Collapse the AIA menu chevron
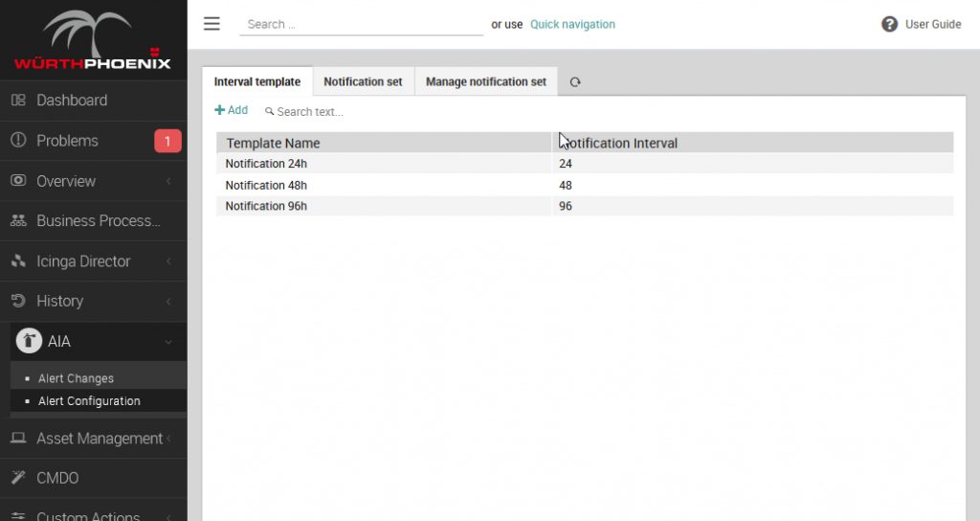Viewport: 980px width, 521px height. coord(168,342)
